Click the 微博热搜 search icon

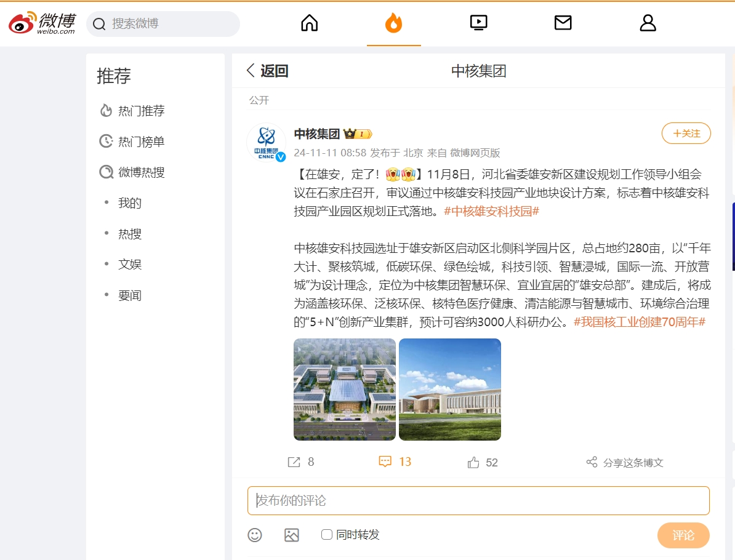click(x=106, y=172)
